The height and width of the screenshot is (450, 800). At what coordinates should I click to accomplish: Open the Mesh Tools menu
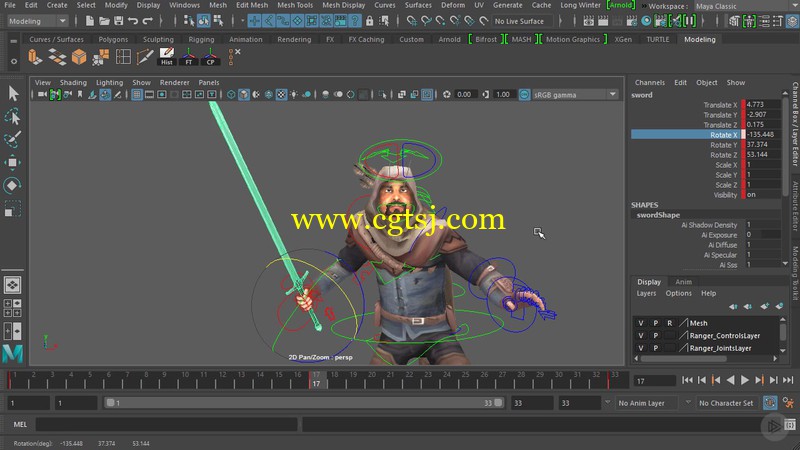295,5
